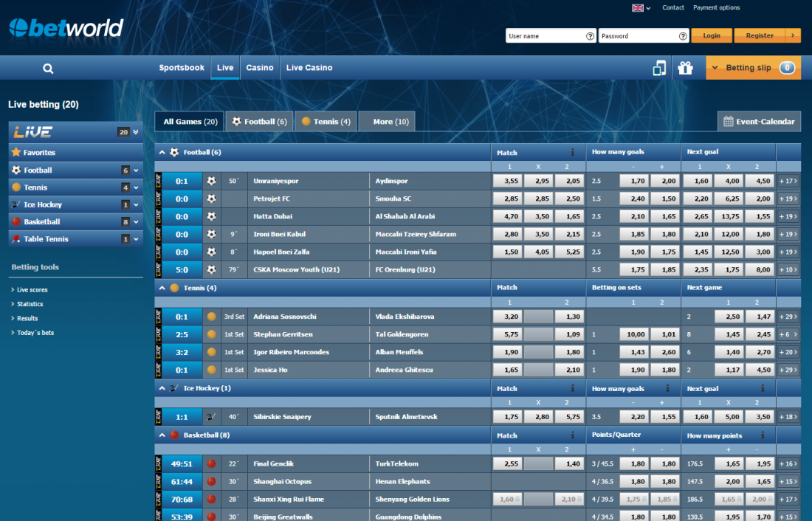Click the Password help question icon
Viewport: 812px width, 521px height.
click(683, 36)
